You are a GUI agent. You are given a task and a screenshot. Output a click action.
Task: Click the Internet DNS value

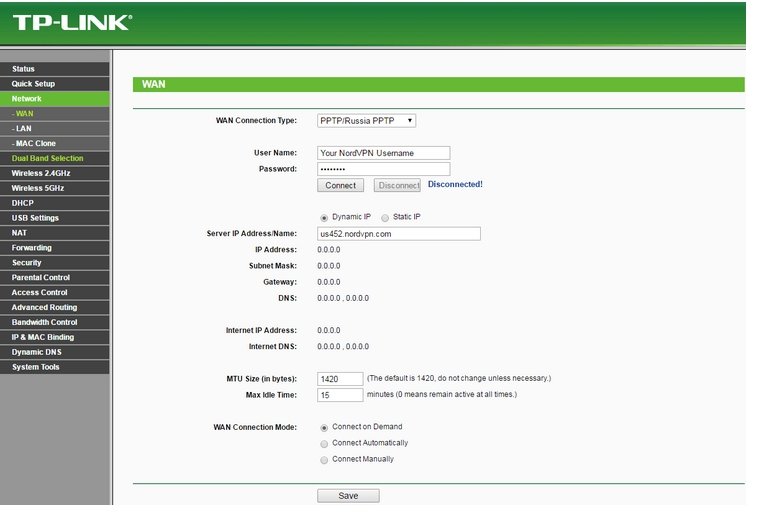coord(343,346)
